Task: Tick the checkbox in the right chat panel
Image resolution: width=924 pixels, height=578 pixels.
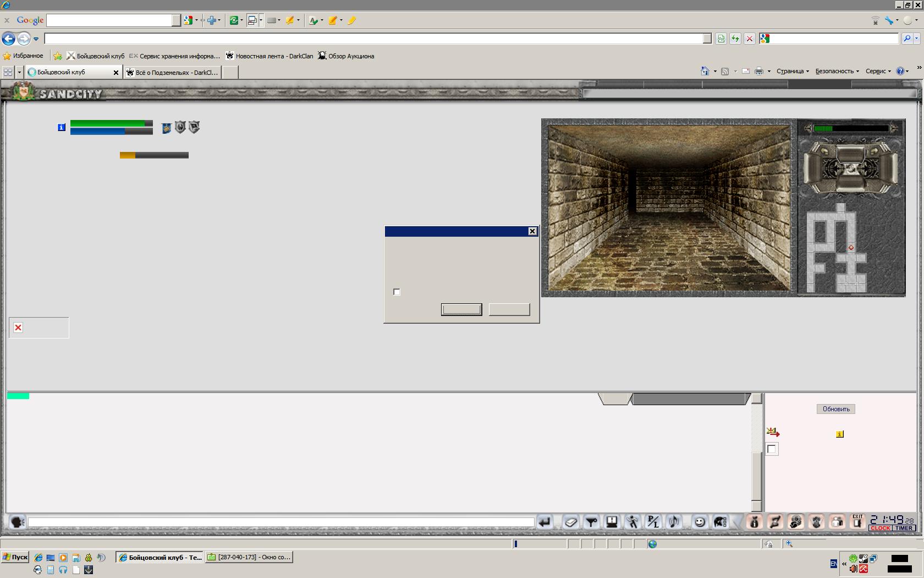Action: click(x=772, y=449)
